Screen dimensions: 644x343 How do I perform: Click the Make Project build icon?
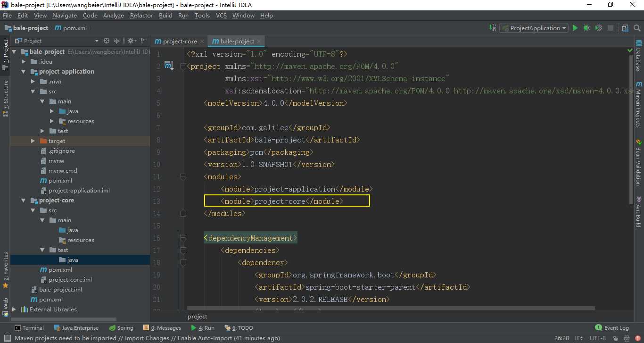pyautogui.click(x=493, y=28)
